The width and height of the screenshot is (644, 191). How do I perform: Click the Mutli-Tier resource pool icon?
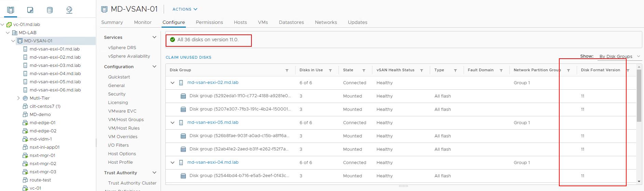pyautogui.click(x=25, y=98)
